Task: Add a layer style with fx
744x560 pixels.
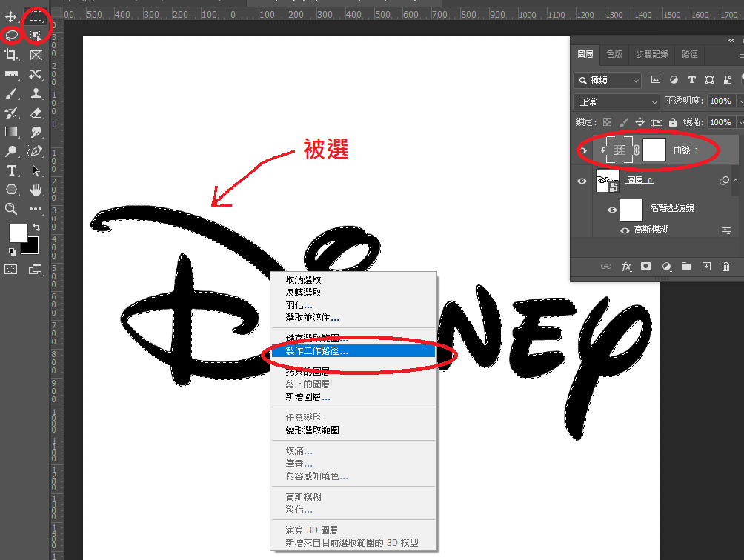Action: pyautogui.click(x=626, y=267)
